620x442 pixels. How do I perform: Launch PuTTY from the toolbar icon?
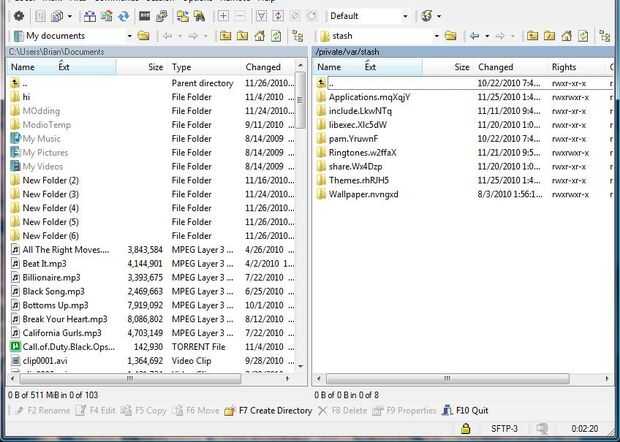(161, 16)
